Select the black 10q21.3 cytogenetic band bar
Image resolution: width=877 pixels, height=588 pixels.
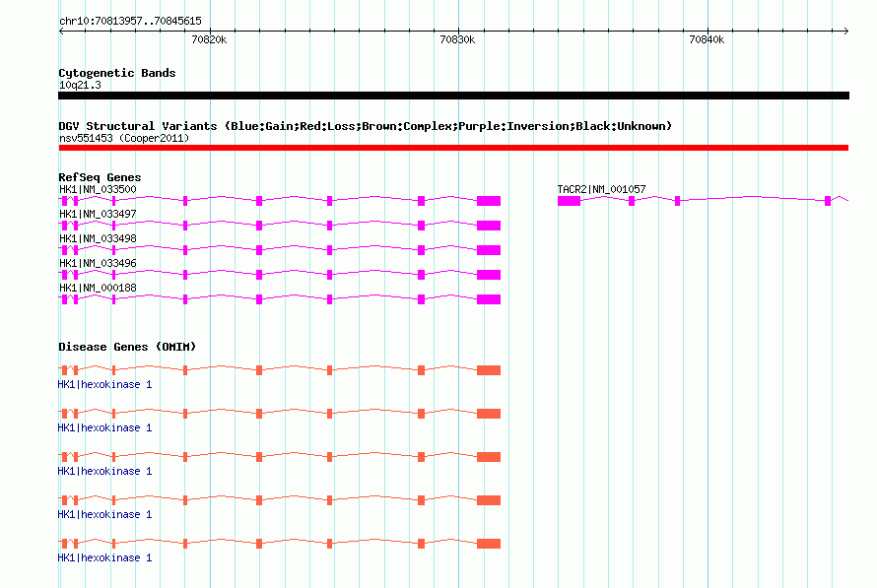click(x=453, y=96)
